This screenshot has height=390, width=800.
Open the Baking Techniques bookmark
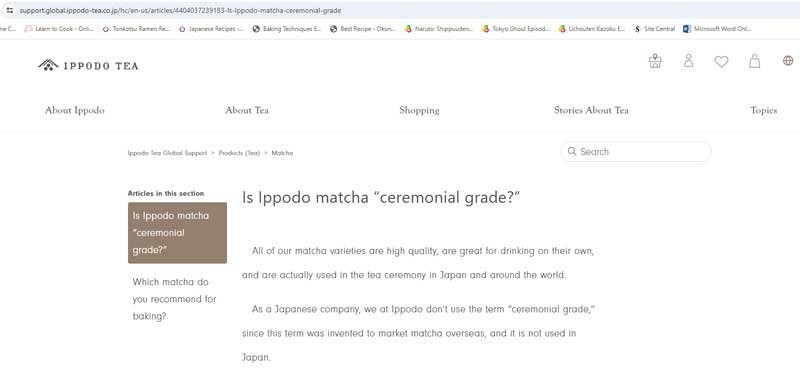pos(287,29)
